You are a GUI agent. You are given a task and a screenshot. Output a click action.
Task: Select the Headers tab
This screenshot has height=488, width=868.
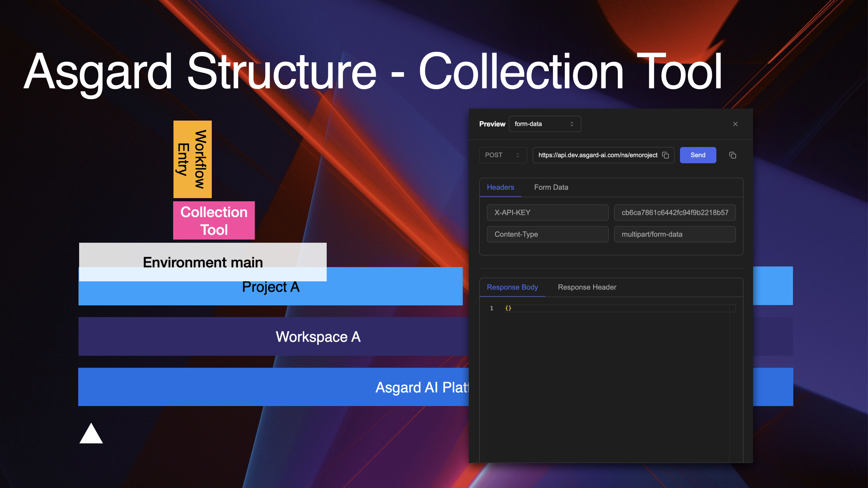500,187
